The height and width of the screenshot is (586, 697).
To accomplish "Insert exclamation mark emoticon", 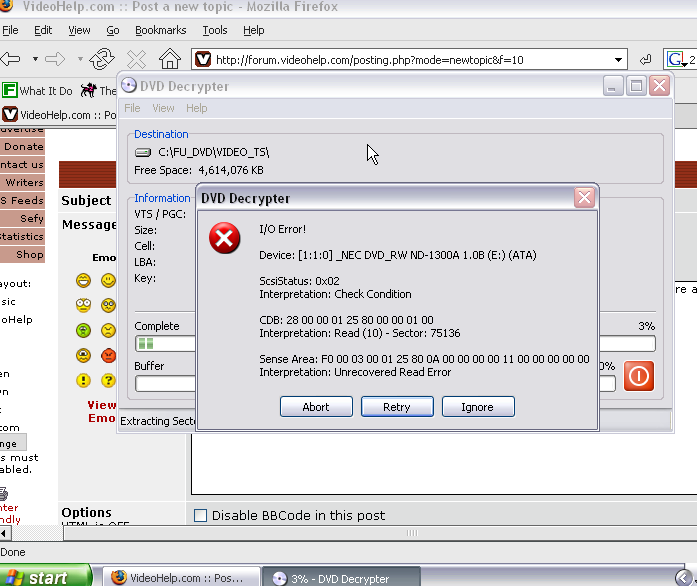I will [83, 380].
